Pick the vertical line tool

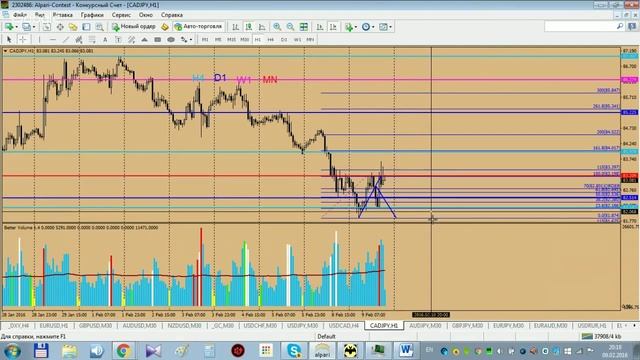pos(39,40)
